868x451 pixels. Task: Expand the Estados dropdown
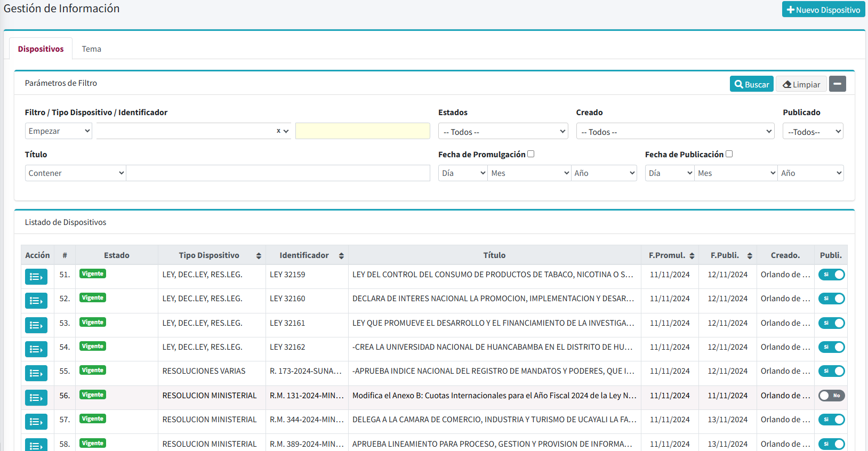pos(503,132)
